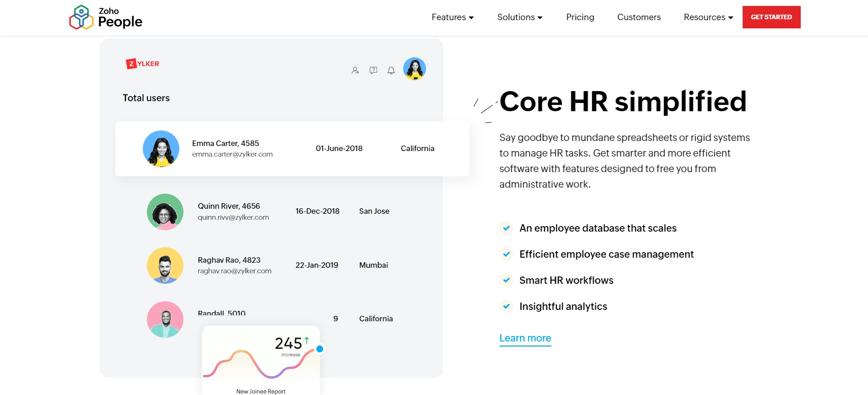Click the user switch icon in mockup header

coord(355,70)
